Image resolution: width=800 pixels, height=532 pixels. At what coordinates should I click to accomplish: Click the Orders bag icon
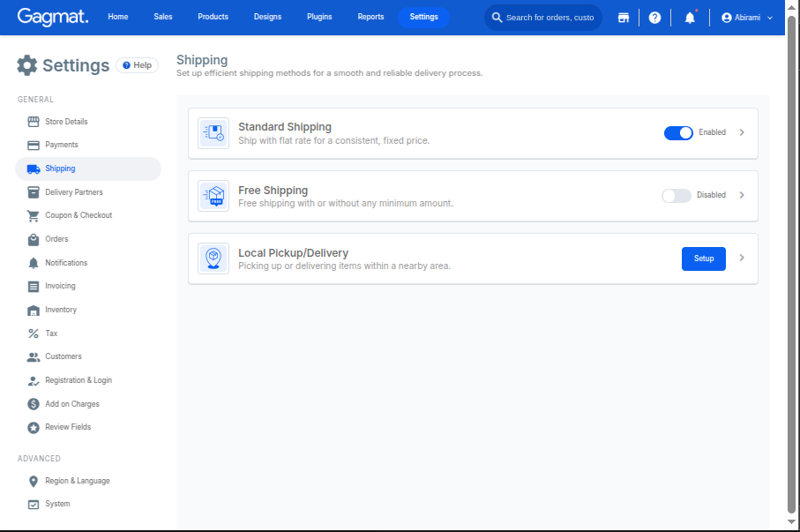click(34, 239)
